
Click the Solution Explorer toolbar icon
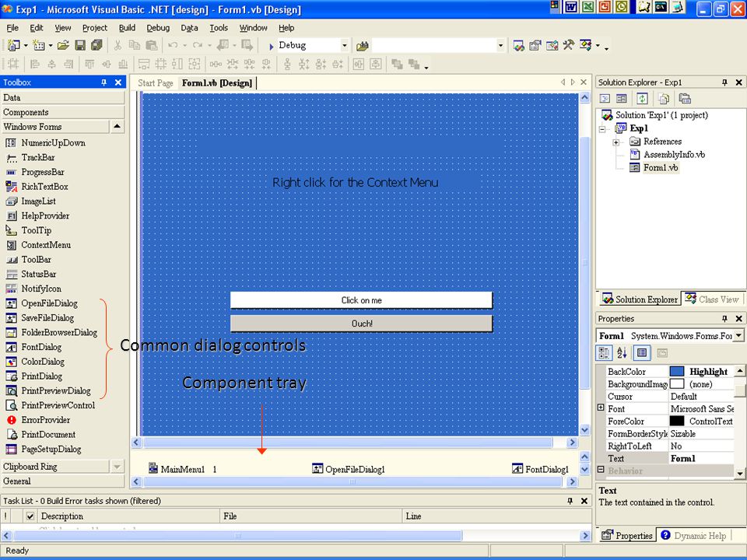coord(519,45)
